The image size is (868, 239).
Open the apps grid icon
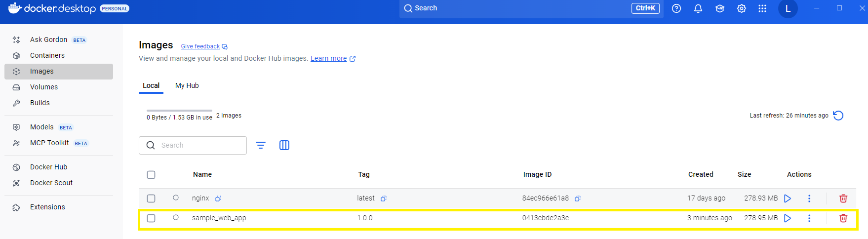(762, 8)
